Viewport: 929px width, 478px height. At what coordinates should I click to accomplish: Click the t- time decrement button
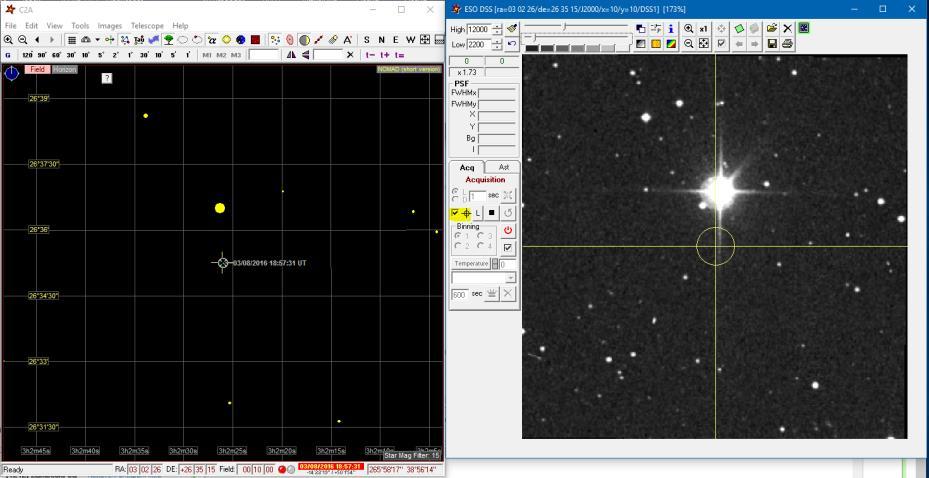(370, 55)
